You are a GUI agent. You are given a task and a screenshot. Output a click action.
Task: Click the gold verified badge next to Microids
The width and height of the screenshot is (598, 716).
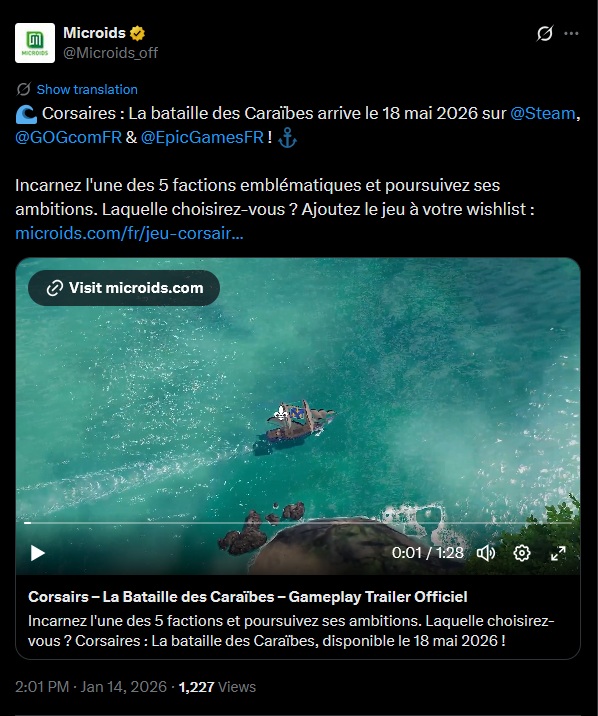(137, 33)
